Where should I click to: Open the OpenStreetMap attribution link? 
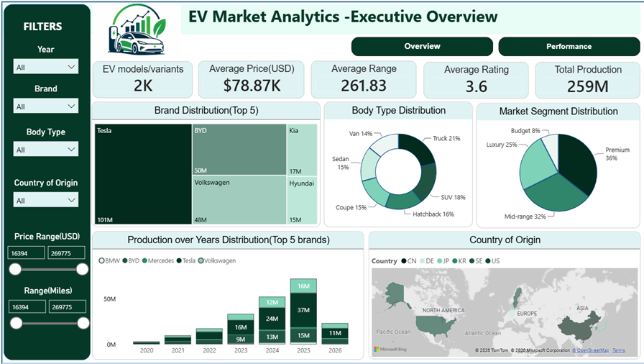(591, 350)
